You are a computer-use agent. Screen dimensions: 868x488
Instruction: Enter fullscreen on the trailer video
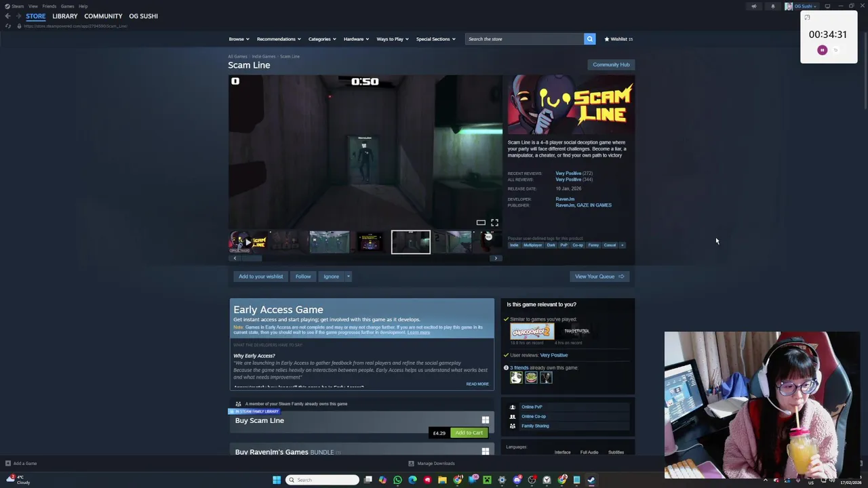494,222
